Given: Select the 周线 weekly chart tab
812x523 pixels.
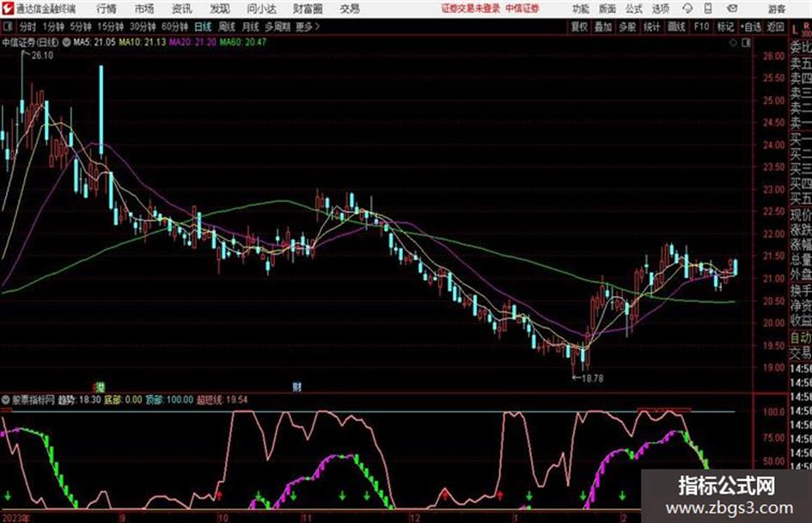Looking at the screenshot, I should tap(227, 27).
